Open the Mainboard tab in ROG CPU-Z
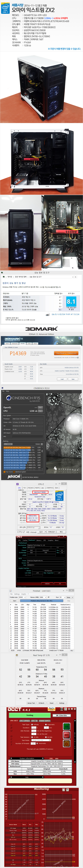The width and height of the screenshot is (83, 868). [32, 540]
